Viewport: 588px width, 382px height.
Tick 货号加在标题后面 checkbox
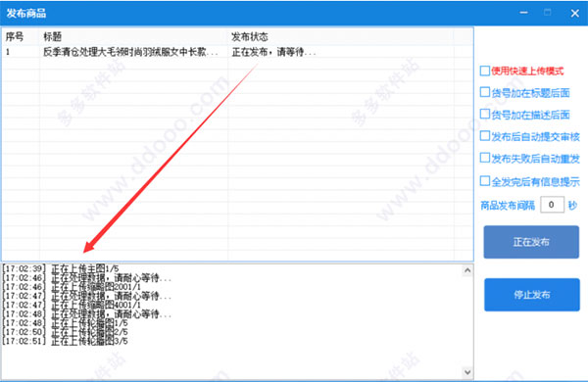(485, 92)
